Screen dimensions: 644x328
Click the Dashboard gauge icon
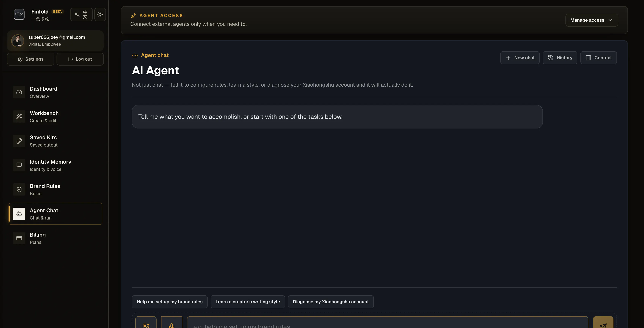(19, 92)
